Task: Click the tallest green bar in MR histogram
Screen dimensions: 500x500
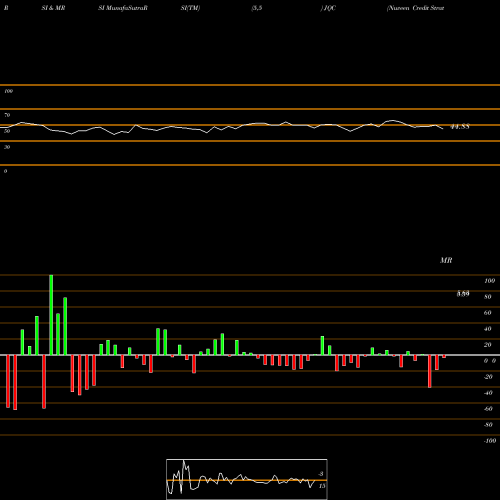Action: coord(51,315)
